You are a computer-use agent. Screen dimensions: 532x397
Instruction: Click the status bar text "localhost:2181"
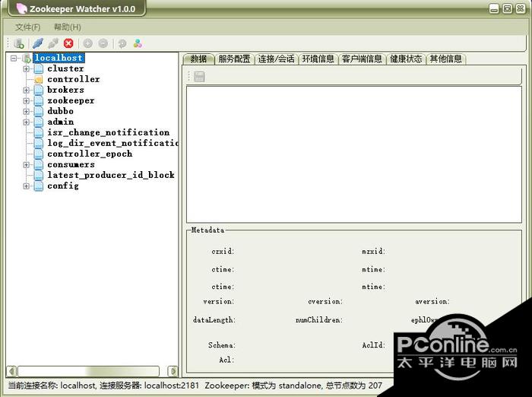pyautogui.click(x=172, y=386)
